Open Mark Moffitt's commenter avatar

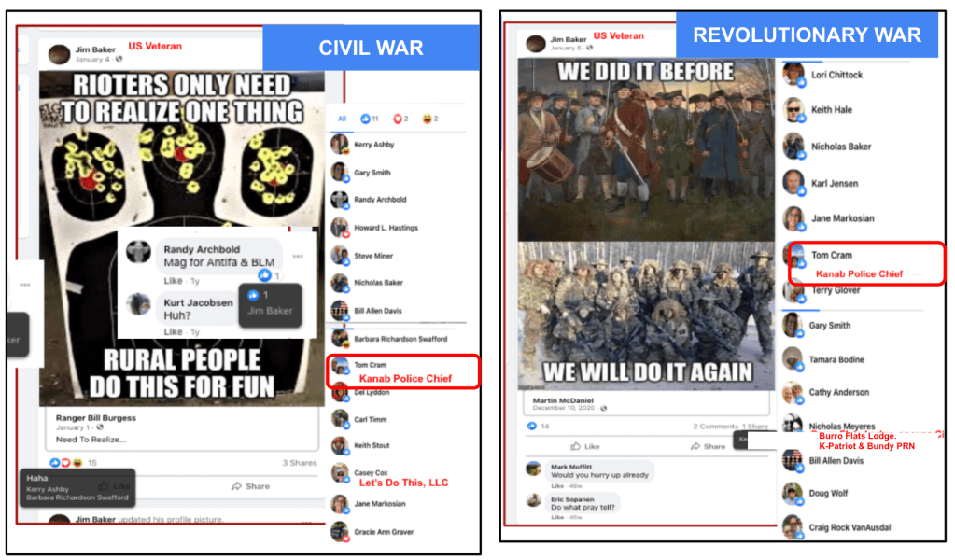click(534, 469)
